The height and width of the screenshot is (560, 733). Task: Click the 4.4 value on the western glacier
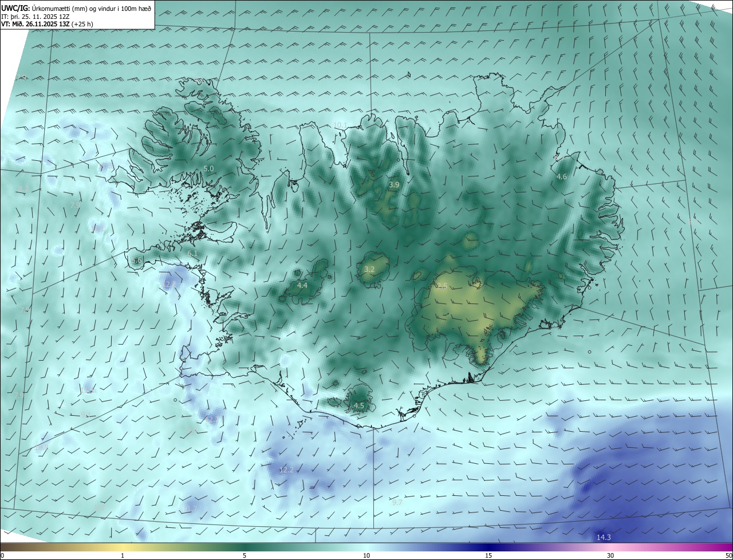pos(302,285)
